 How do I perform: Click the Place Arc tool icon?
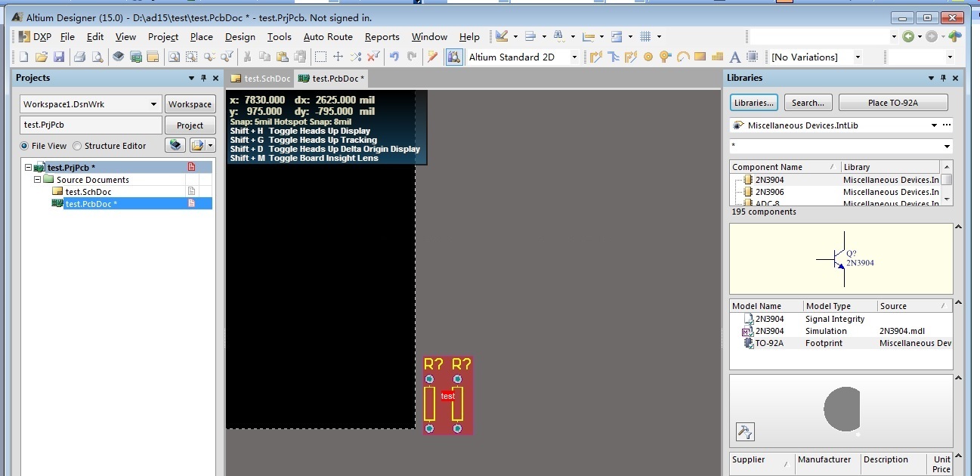[x=682, y=57]
